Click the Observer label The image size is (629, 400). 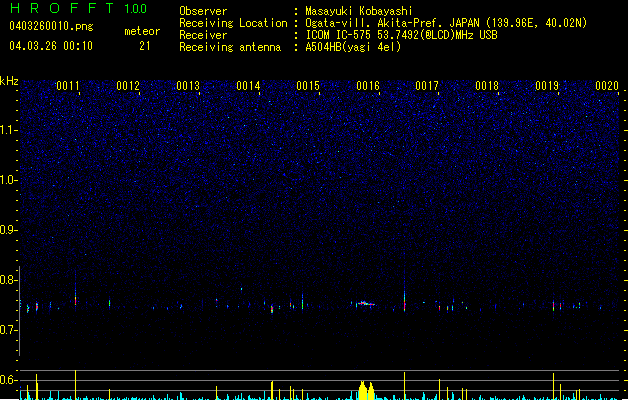[203, 11]
